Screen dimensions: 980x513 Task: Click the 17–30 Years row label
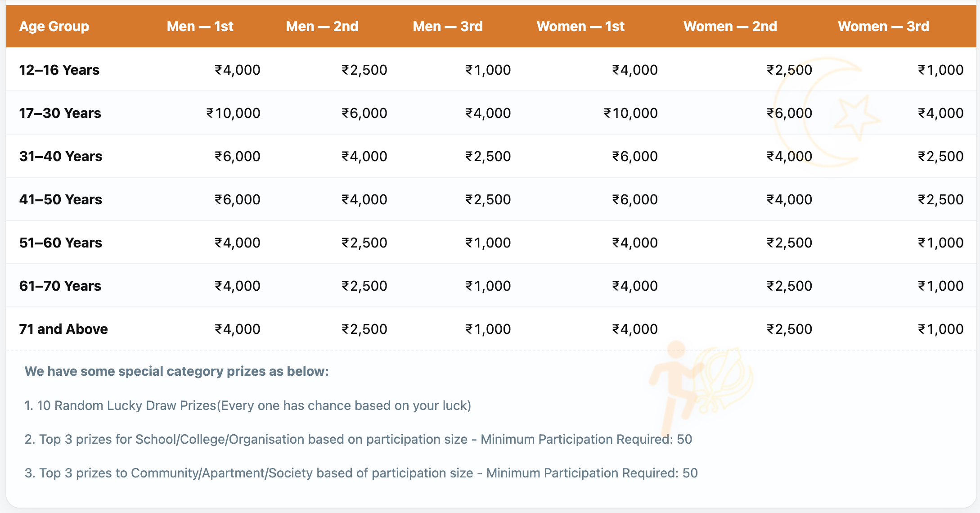[60, 113]
